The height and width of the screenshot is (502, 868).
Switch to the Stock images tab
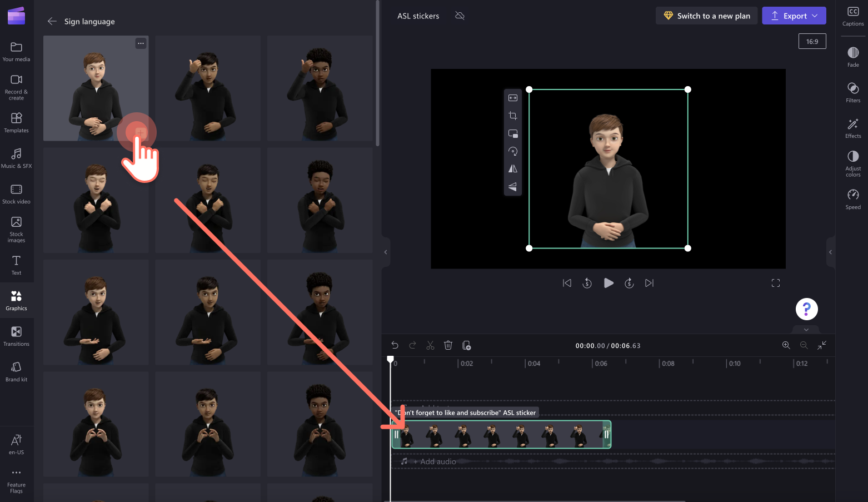[17, 228]
